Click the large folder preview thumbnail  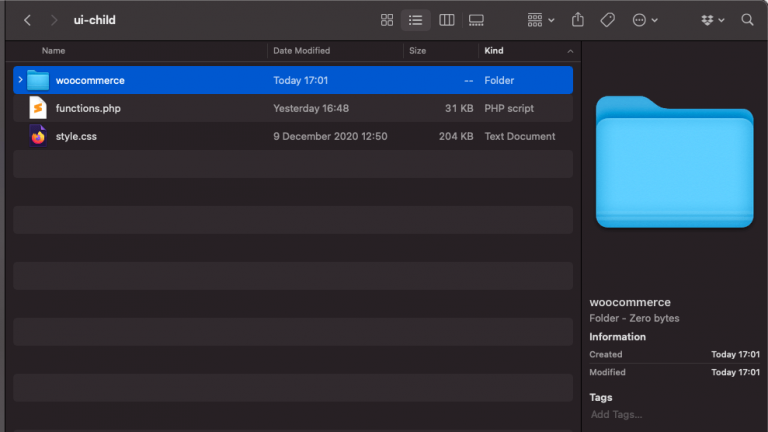674,160
